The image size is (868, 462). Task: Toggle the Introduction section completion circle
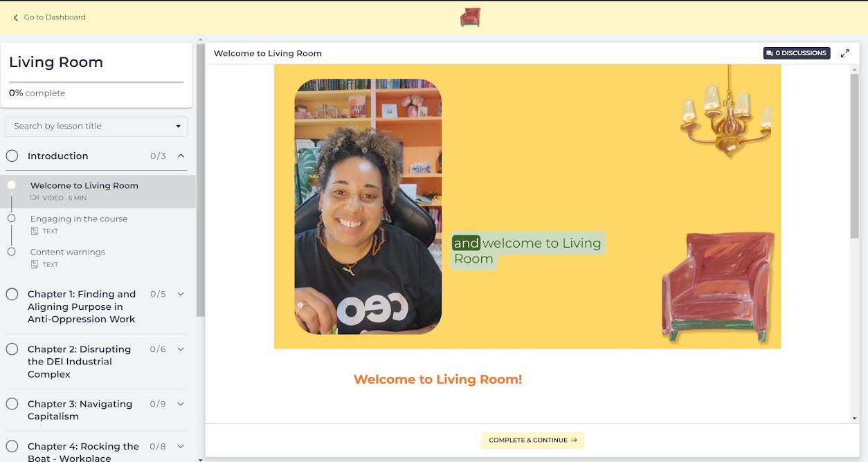(x=12, y=156)
